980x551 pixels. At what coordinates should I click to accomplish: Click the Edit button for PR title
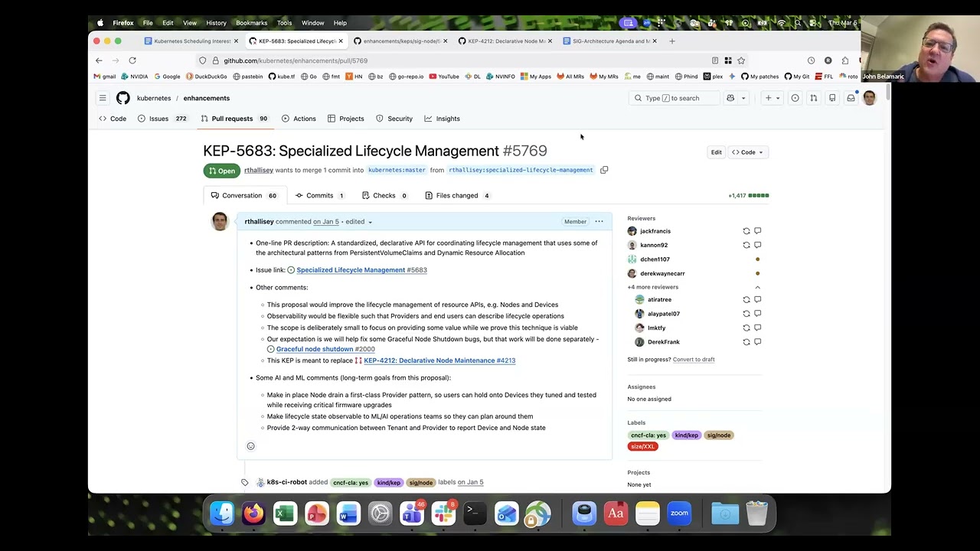716,152
